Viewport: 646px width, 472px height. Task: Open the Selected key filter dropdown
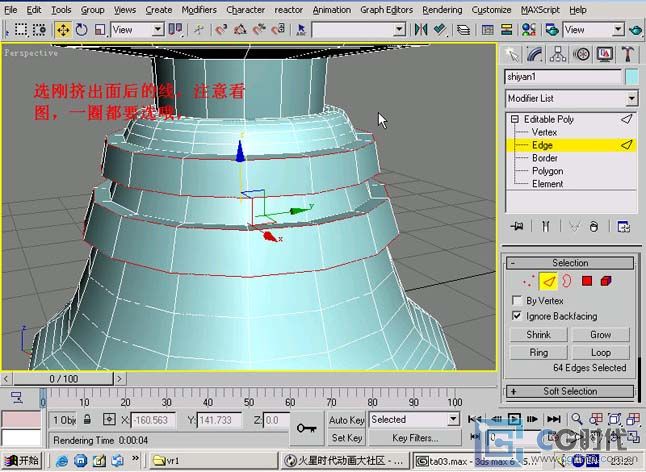tap(414, 420)
